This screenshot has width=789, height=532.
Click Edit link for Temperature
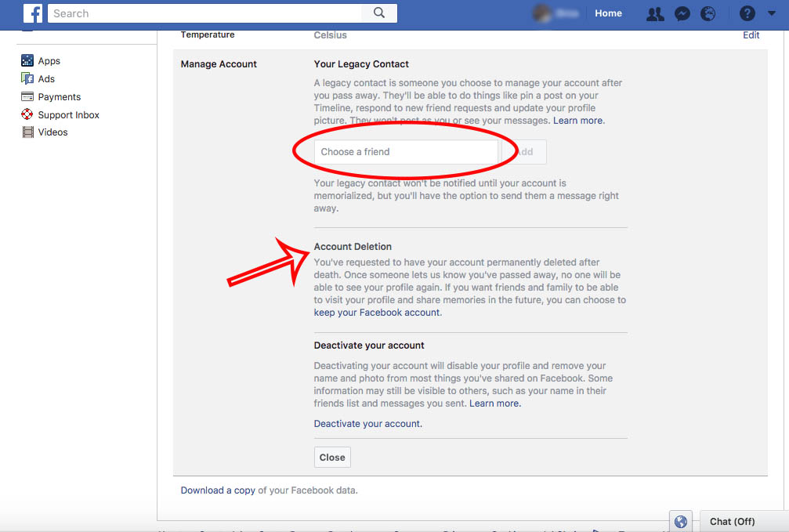(x=751, y=35)
